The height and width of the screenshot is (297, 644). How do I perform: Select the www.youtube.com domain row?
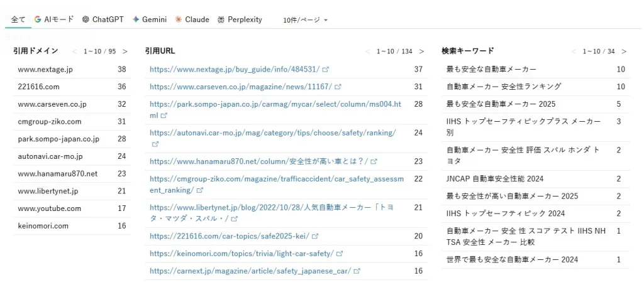tap(72, 209)
